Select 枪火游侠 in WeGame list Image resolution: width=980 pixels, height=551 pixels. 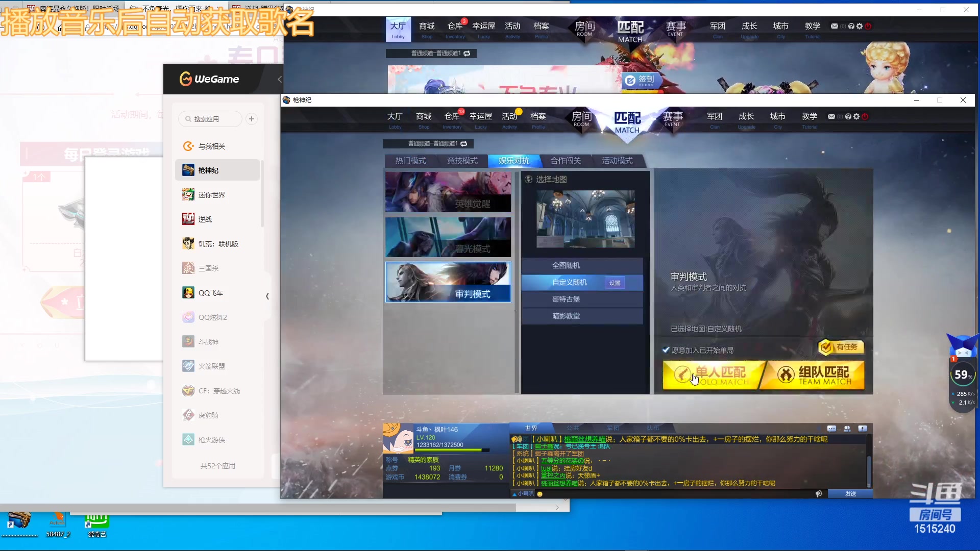coord(218,439)
